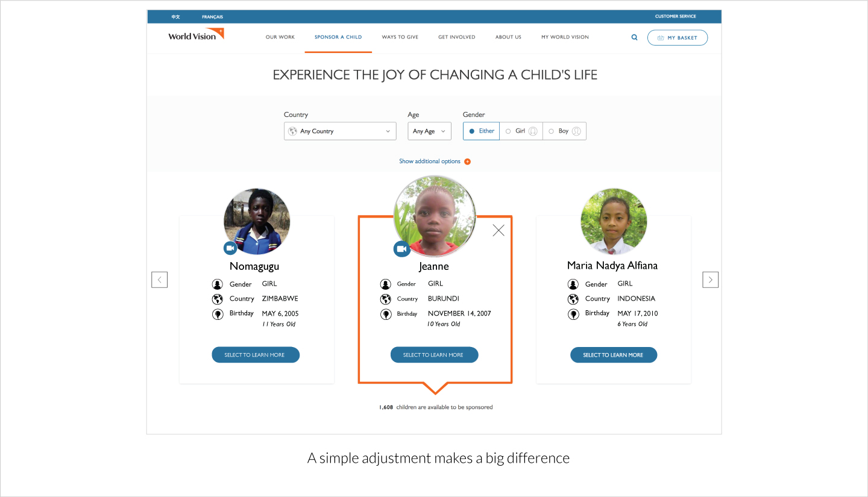Image resolution: width=868 pixels, height=497 pixels.
Task: Click the search magnifier icon
Action: tap(634, 37)
